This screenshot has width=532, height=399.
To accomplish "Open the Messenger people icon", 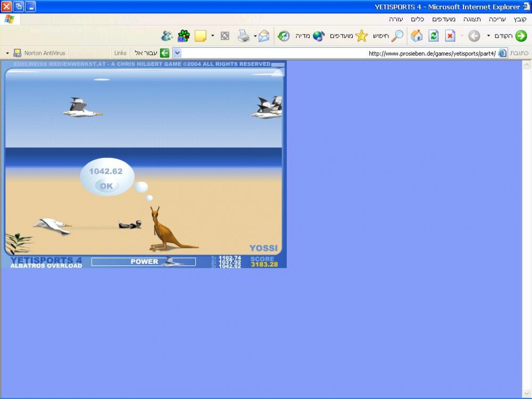I will point(167,36).
